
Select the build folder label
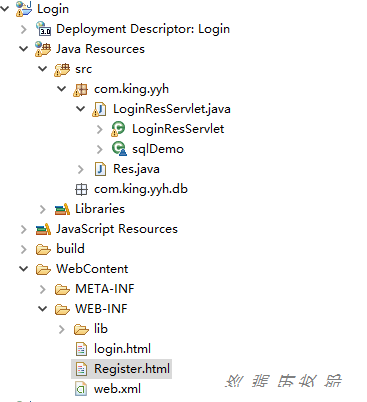click(70, 249)
